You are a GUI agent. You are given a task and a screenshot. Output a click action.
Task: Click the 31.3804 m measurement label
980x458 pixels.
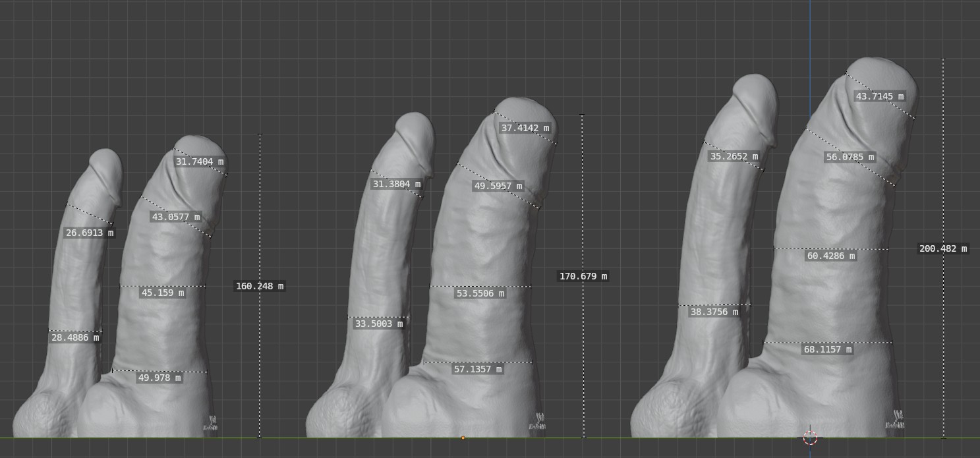click(x=396, y=185)
